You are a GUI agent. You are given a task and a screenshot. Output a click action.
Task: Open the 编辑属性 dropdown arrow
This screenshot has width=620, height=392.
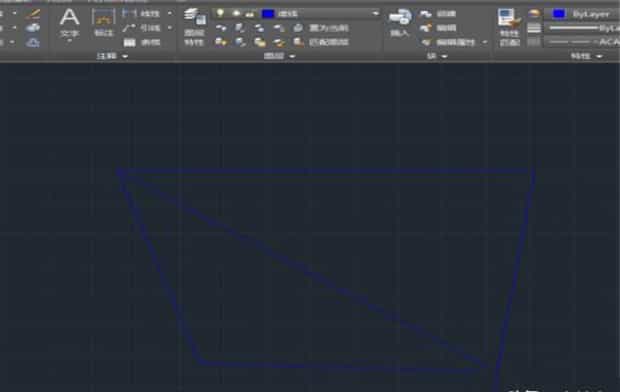pyautogui.click(x=485, y=42)
